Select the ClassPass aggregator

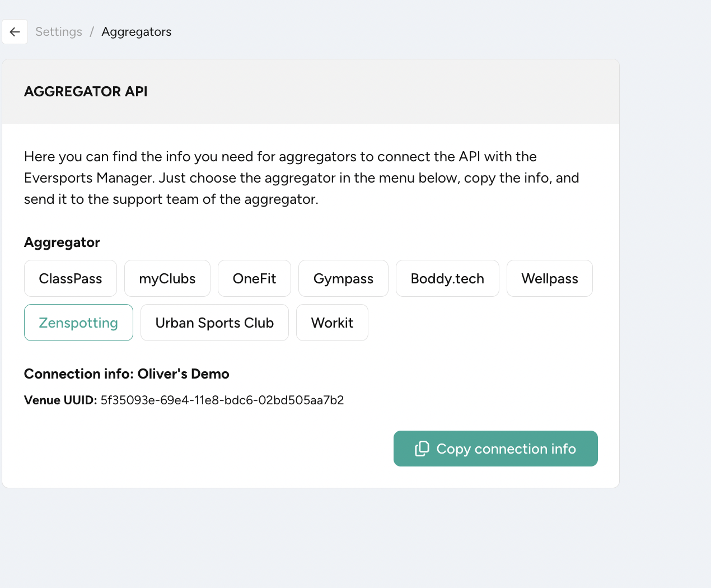[71, 278]
